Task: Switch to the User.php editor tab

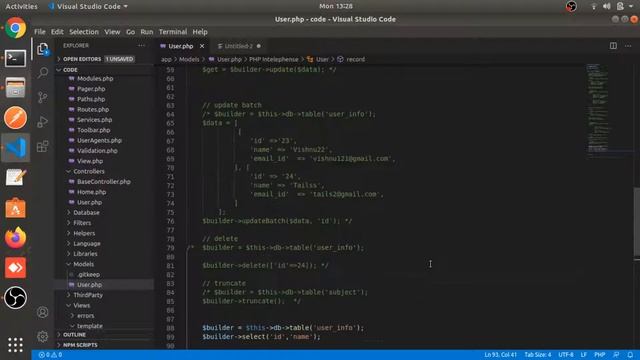Action: (x=181, y=46)
